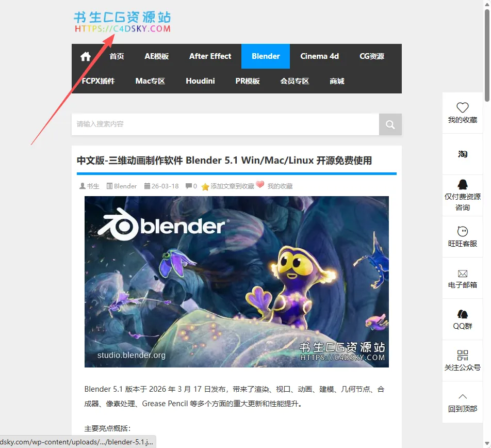Open 商城 shop menu item
This screenshot has height=448, width=491.
click(x=337, y=81)
